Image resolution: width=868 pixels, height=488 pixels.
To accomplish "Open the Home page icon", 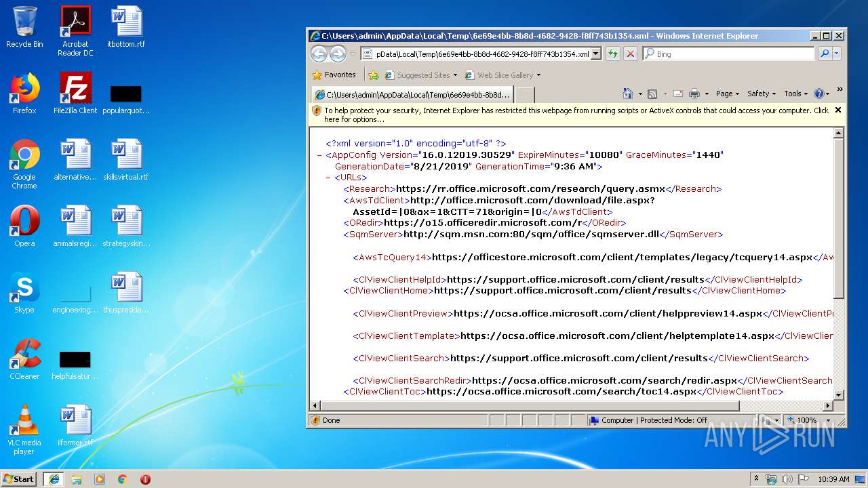I will [628, 94].
